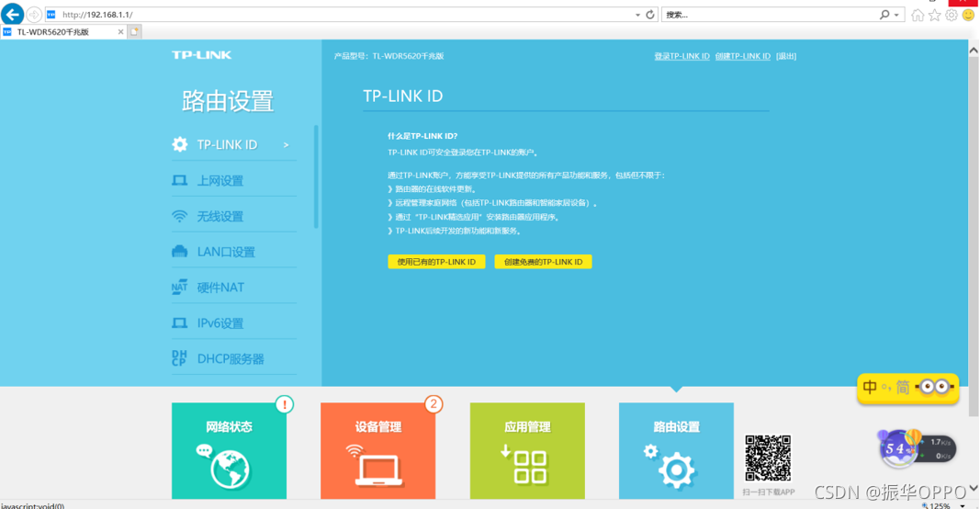
Task: Click 创建免费的TP-LINK ID button
Action: (543, 261)
